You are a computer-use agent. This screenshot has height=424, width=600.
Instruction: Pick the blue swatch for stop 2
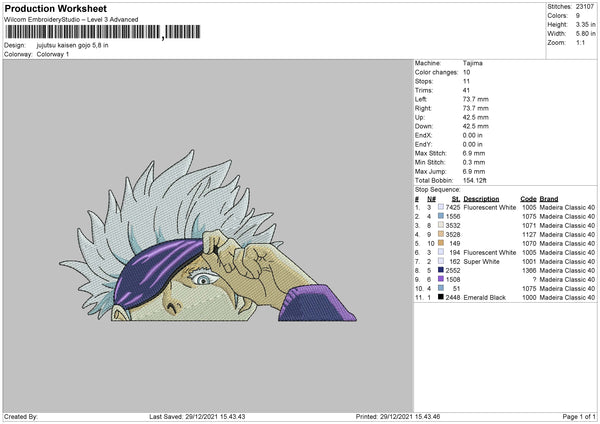(441, 216)
